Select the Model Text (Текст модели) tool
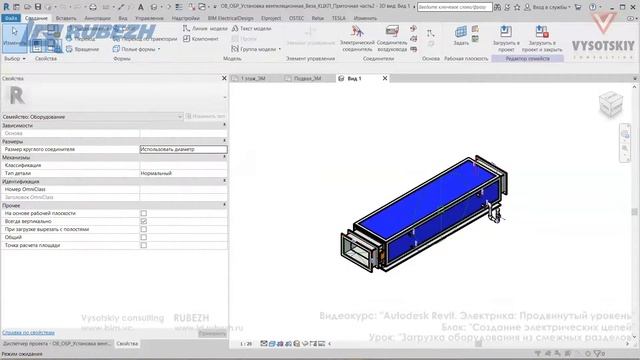The width and height of the screenshot is (640, 360). pos(251,29)
